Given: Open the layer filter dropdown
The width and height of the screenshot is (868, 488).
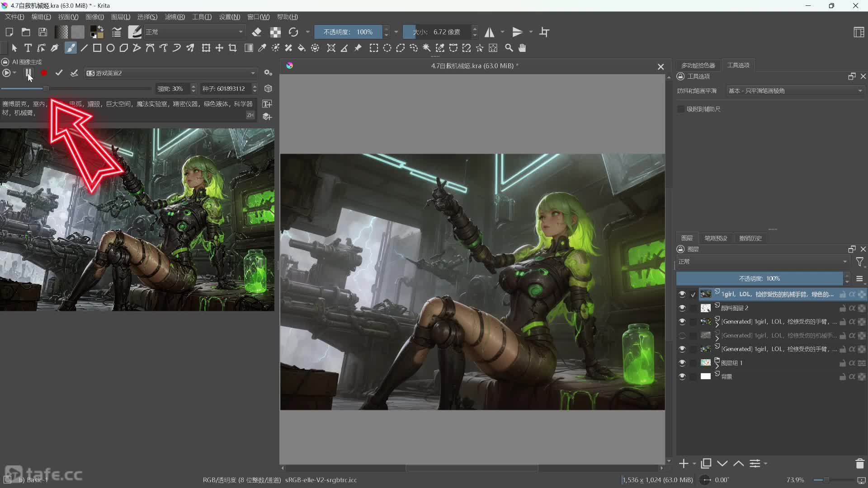Looking at the screenshot, I should (x=860, y=262).
